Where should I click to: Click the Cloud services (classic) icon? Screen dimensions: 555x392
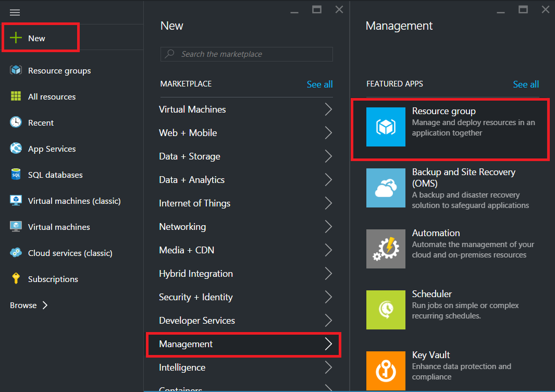pyautogui.click(x=16, y=252)
